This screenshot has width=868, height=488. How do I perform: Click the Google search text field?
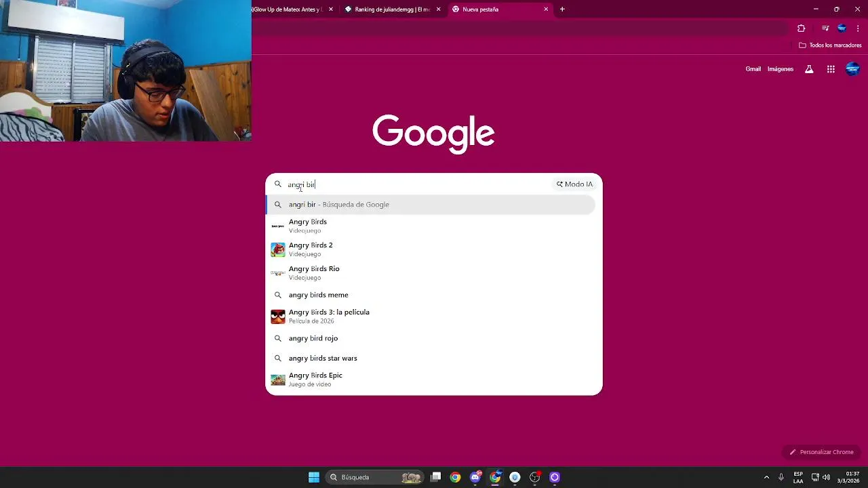417,184
